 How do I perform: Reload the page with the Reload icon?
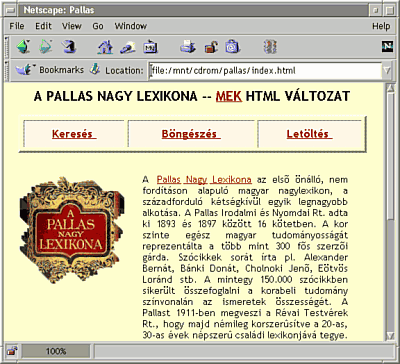(70, 47)
